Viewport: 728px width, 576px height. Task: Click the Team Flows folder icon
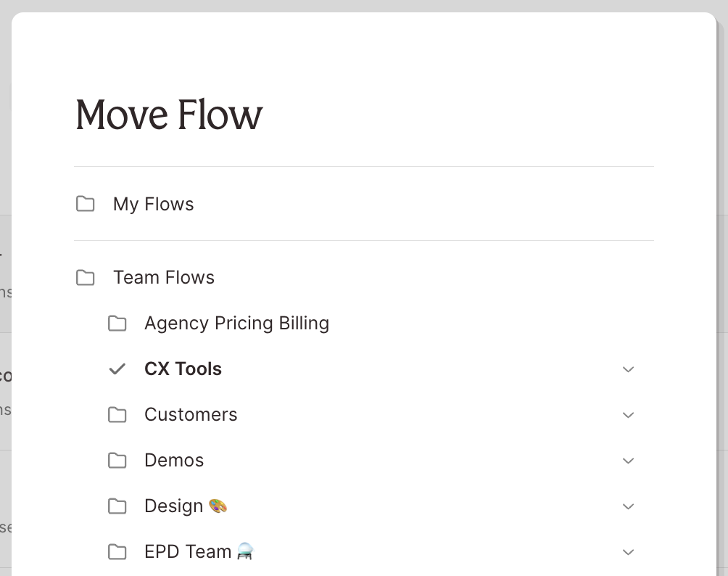click(86, 277)
